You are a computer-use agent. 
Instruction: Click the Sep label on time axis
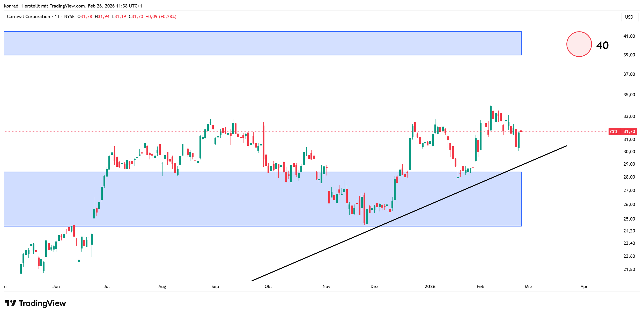215,287
